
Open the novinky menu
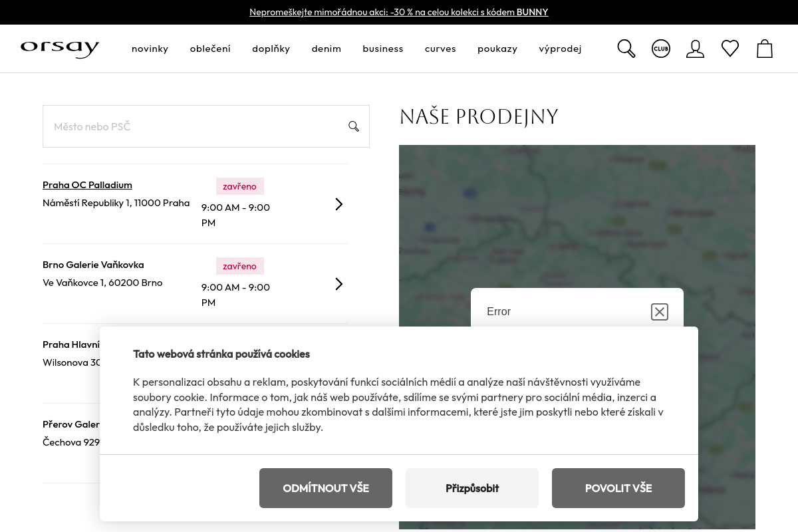(150, 49)
